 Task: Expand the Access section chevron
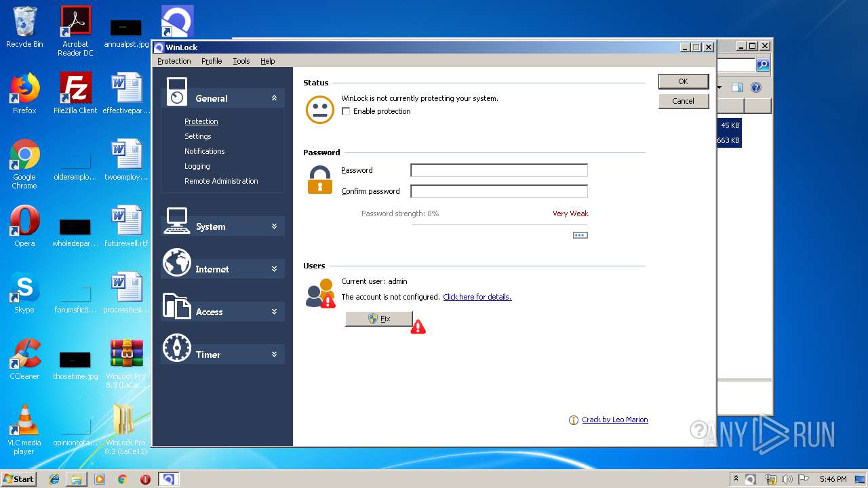[x=274, y=312]
